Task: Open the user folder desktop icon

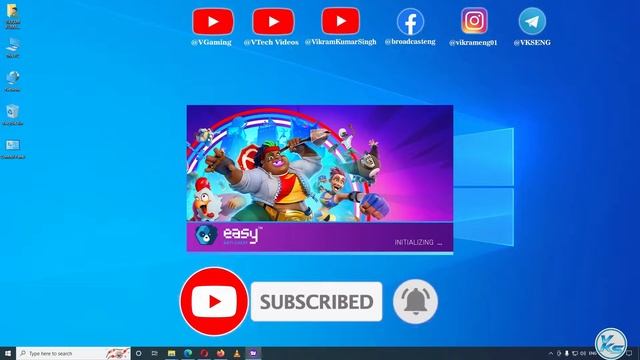Action: click(13, 15)
